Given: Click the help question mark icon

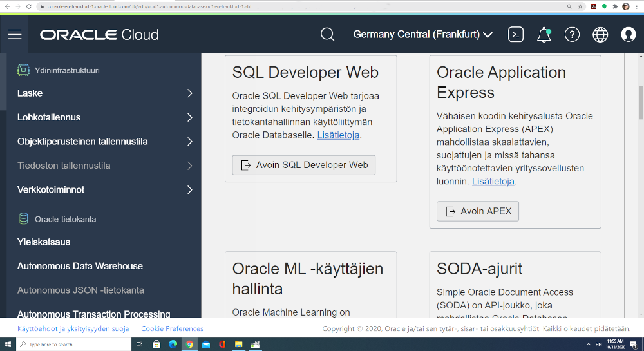Looking at the screenshot, I should coord(572,35).
